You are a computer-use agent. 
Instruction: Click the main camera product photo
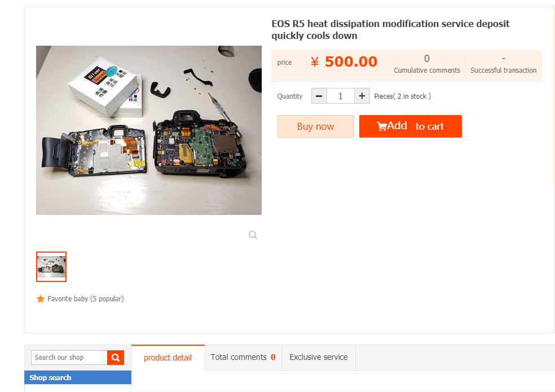149,130
